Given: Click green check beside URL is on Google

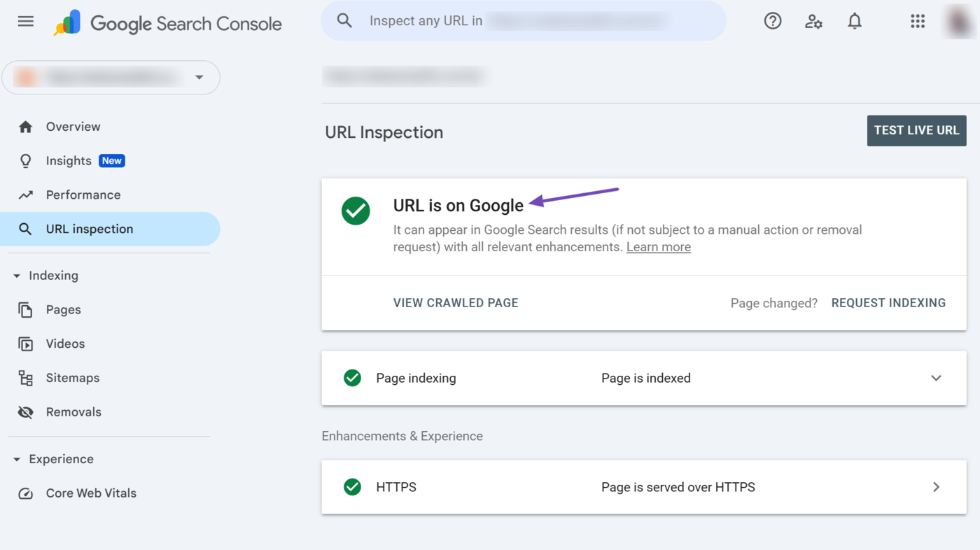Looking at the screenshot, I should (356, 211).
